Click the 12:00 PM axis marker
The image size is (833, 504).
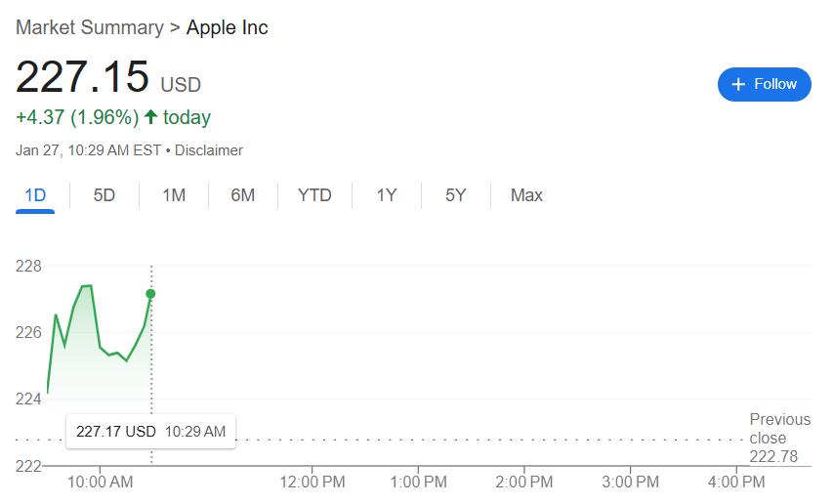pos(312,482)
